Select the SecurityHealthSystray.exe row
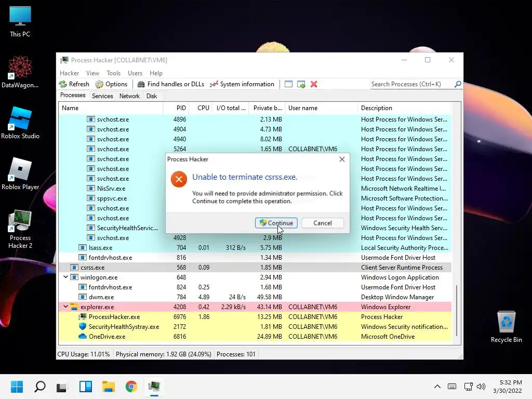The image size is (532, 399). [x=255, y=326]
